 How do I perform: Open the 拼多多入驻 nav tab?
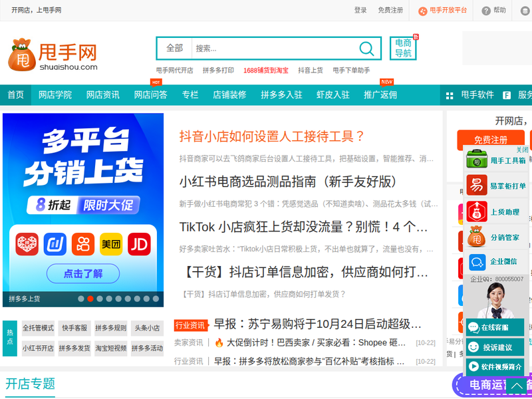[281, 95]
